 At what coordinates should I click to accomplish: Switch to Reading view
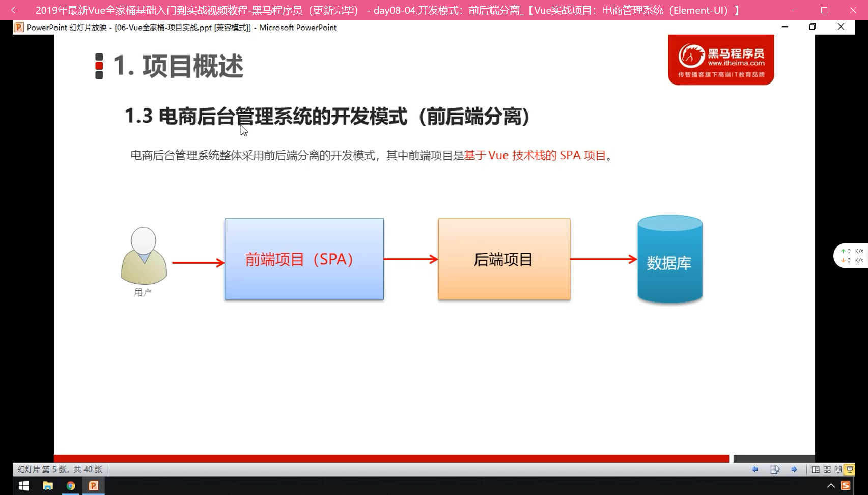tap(838, 470)
